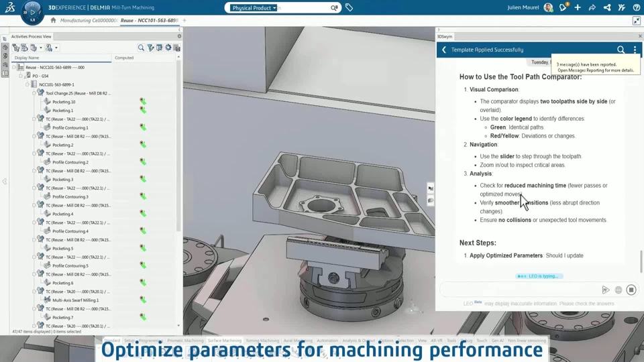
Task: Open the 3DEXPERIENCE compass
Action: [x=32, y=12]
